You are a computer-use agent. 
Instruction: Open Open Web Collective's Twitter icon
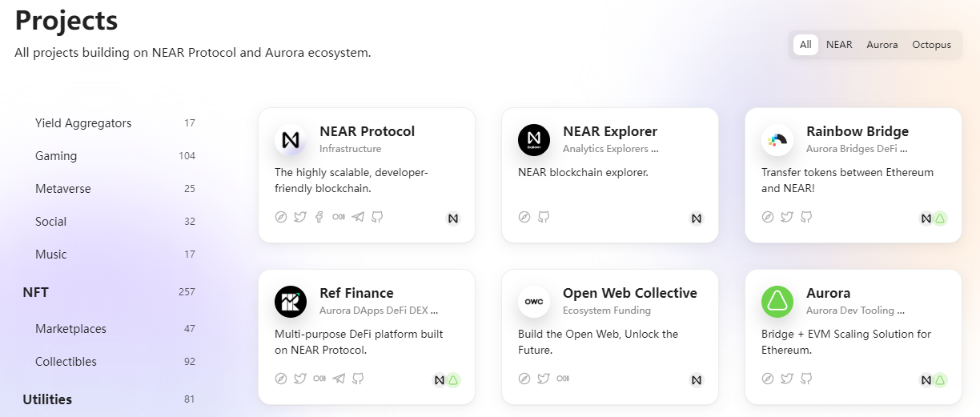(x=544, y=379)
